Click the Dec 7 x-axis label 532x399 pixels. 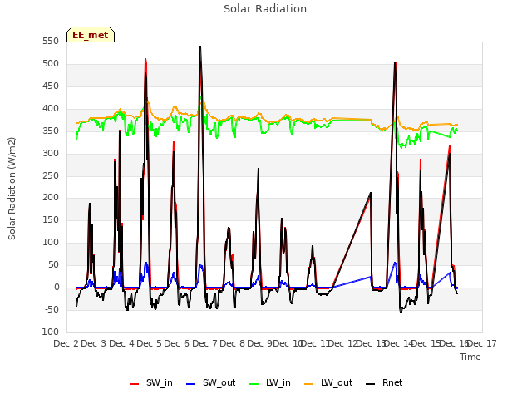pyautogui.click(x=205, y=343)
